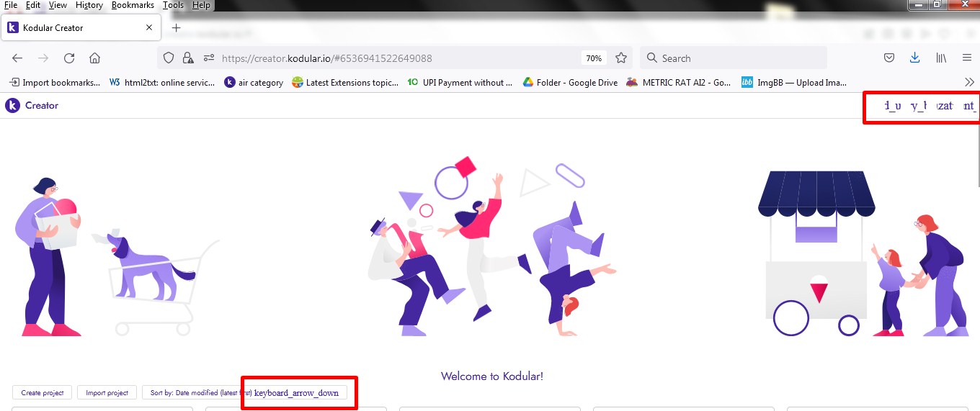Click the 70% zoom level indicator
This screenshot has width=980, height=411.
(594, 58)
